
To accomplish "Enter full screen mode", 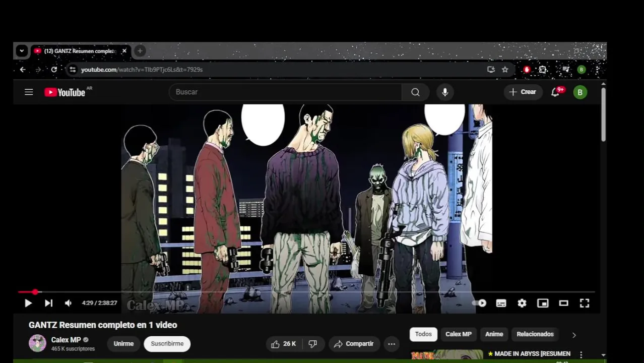I will [x=585, y=303].
